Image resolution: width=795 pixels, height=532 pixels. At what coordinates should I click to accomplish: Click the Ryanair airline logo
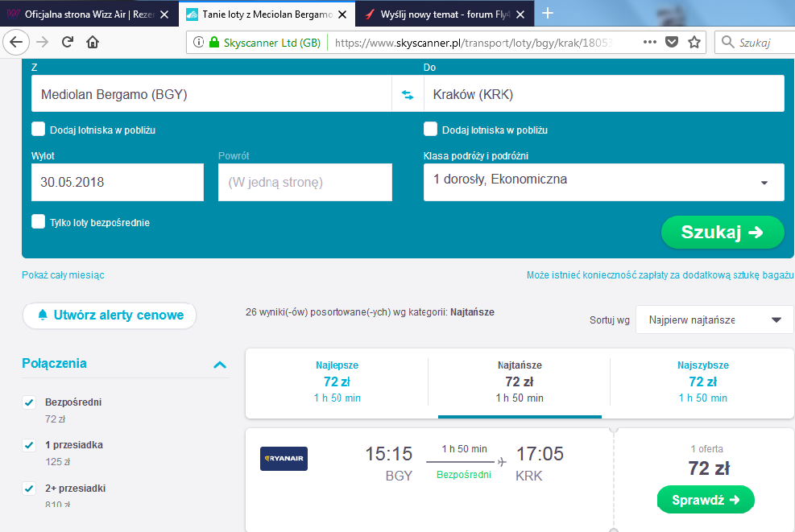pyautogui.click(x=284, y=459)
